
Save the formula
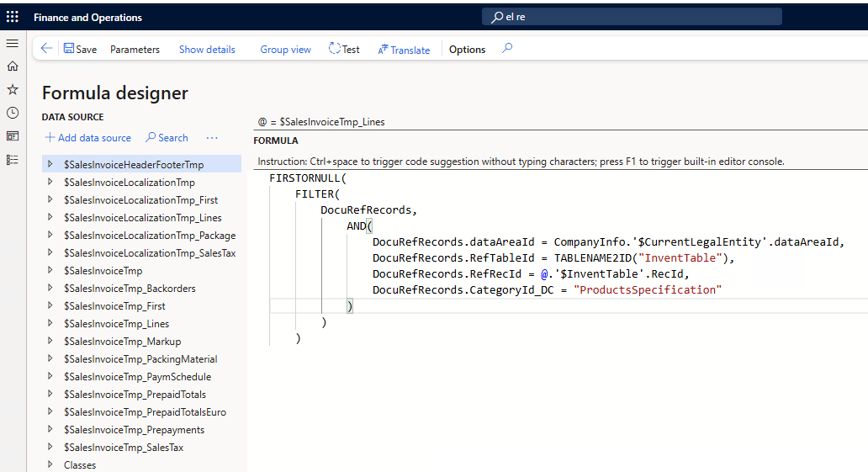[x=80, y=50]
